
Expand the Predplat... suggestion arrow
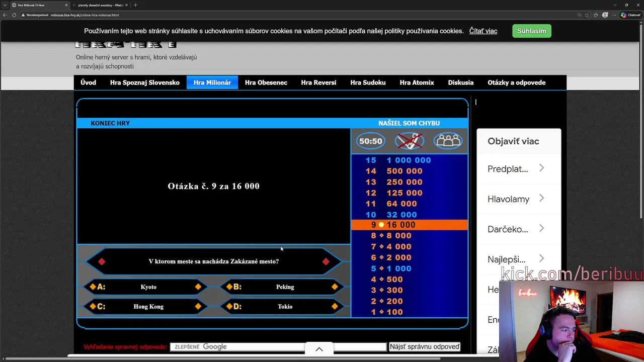pyautogui.click(x=541, y=168)
